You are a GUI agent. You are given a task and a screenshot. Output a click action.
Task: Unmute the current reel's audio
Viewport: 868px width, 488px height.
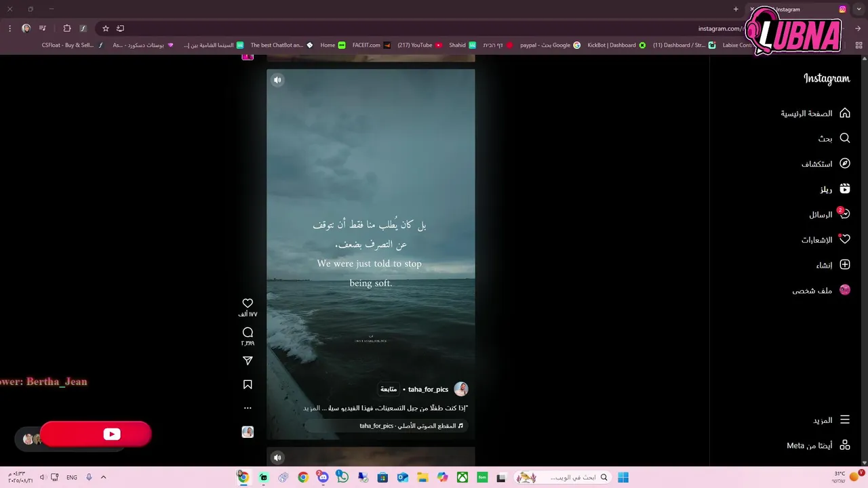coord(277,80)
